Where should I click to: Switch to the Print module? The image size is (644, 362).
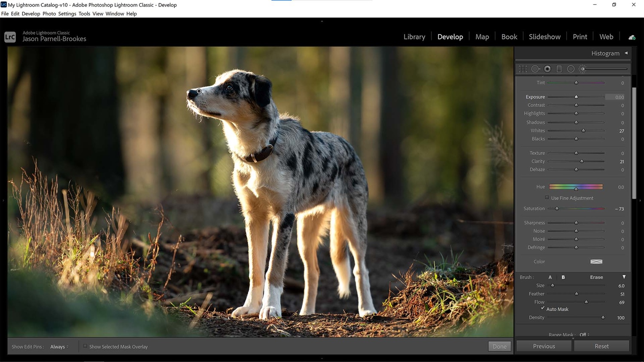580,37
